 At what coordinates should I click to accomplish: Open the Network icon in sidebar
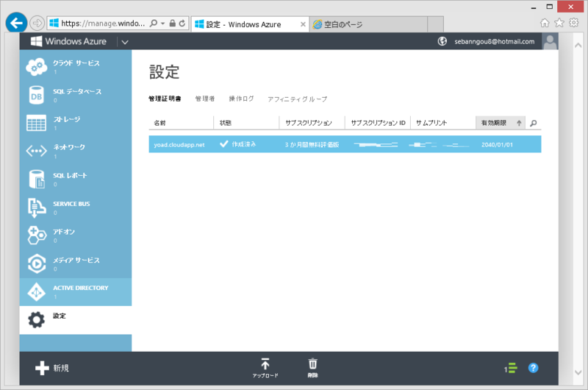click(x=36, y=151)
